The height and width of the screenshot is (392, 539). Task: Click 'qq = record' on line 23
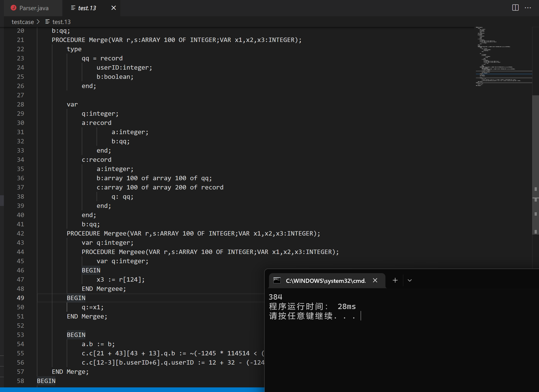click(102, 58)
